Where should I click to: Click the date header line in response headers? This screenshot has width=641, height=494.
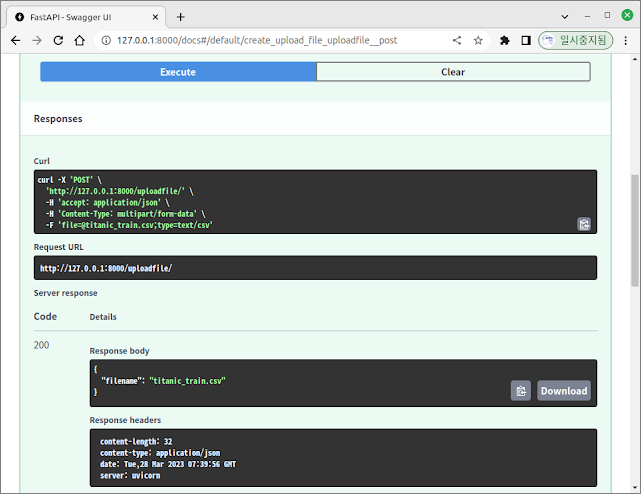pos(168,464)
